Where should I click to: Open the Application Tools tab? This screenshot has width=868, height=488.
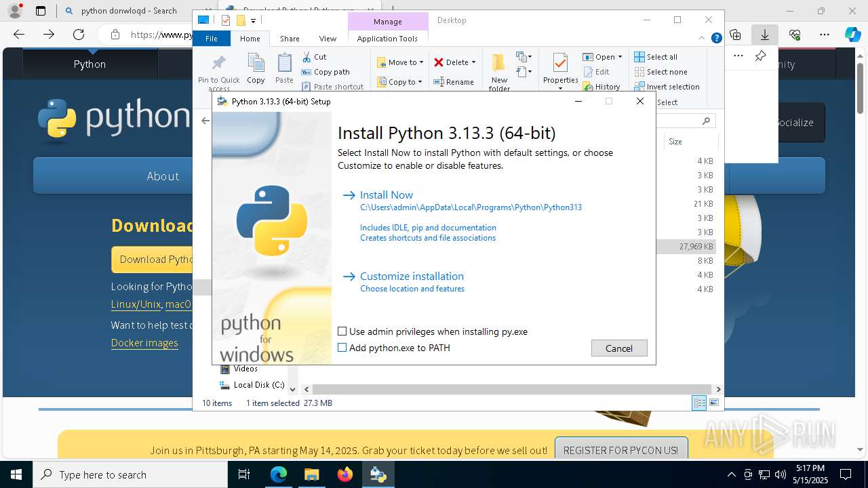point(387,39)
